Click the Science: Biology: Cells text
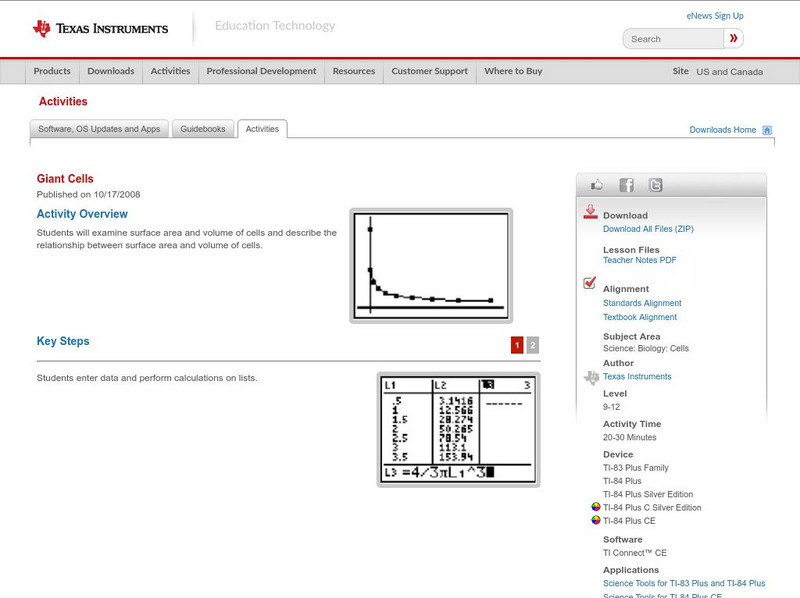This screenshot has width=800, height=598. (646, 348)
